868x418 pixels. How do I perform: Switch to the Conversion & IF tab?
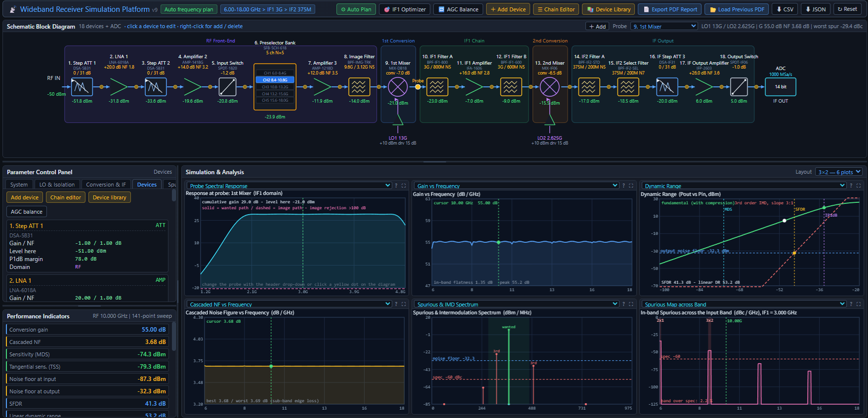click(106, 185)
